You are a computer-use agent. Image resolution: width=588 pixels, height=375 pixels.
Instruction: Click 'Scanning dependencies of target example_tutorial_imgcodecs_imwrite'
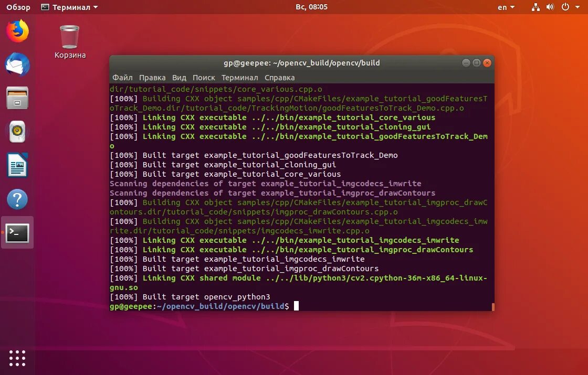pyautogui.click(x=266, y=184)
